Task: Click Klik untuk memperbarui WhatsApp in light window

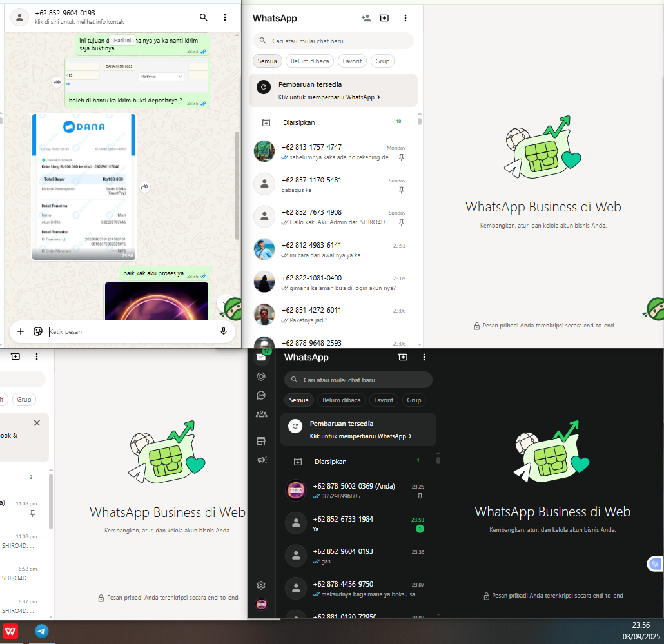Action: pos(329,97)
